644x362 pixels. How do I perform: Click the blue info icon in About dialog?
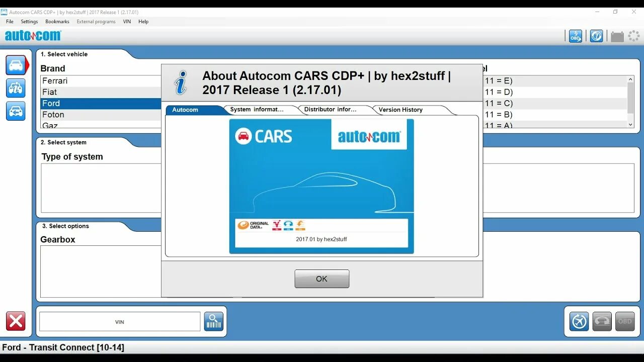click(x=180, y=82)
